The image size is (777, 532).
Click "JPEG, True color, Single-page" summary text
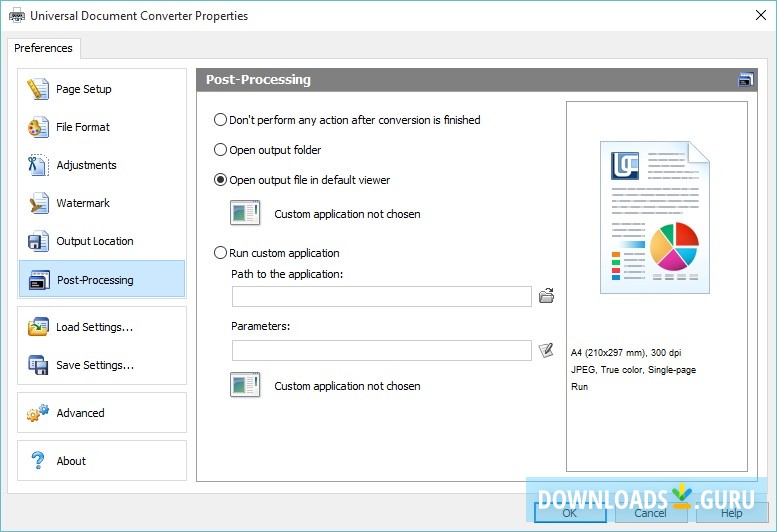(x=633, y=370)
